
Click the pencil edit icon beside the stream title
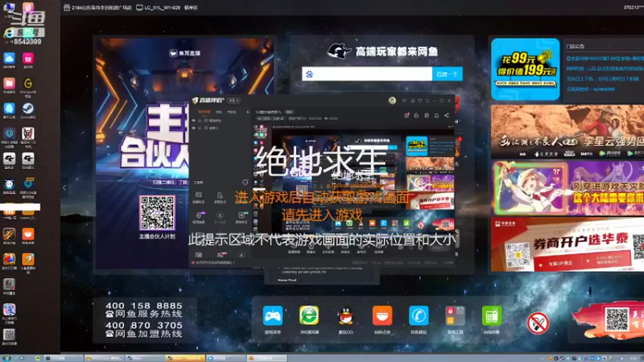282,118
